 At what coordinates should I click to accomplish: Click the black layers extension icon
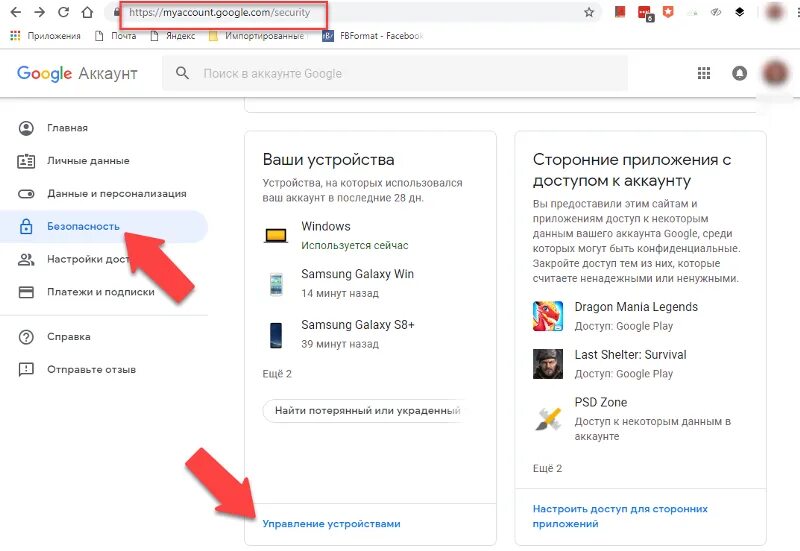(x=739, y=12)
